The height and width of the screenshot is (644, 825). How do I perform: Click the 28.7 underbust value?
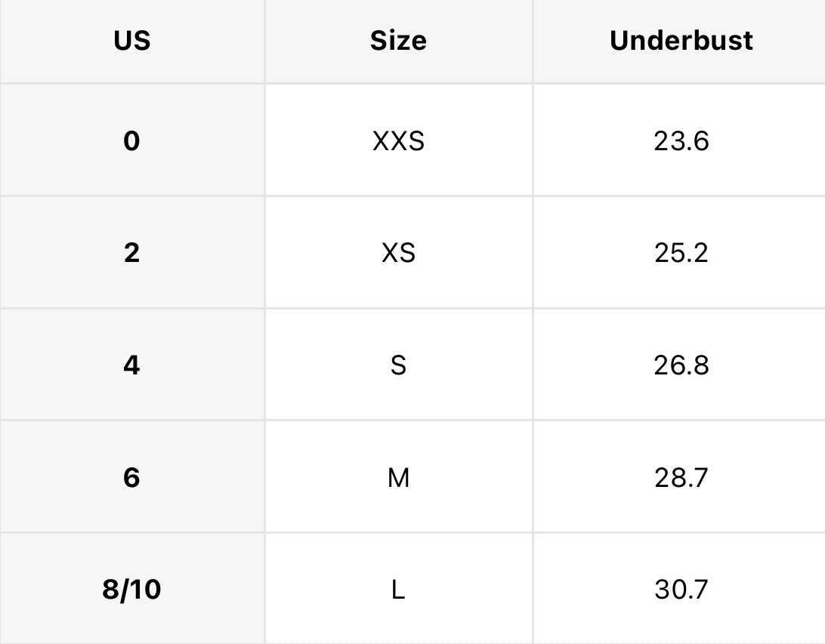pyautogui.click(x=681, y=477)
